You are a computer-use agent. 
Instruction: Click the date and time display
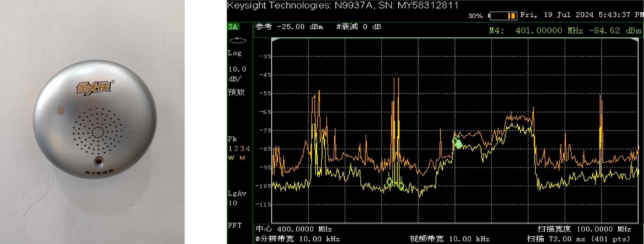582,15
